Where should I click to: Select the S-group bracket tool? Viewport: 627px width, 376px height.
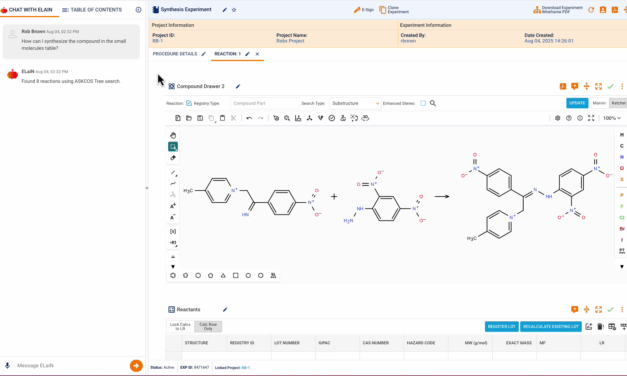173,232
